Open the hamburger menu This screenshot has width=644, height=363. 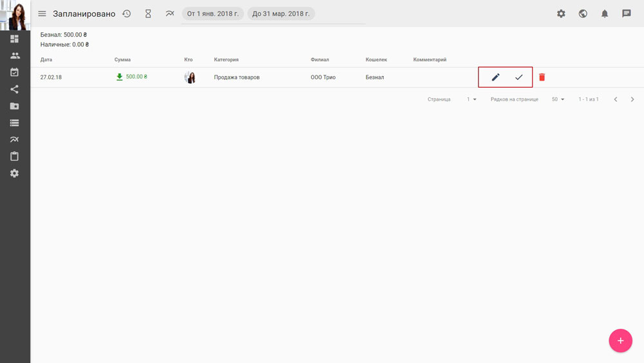(42, 14)
